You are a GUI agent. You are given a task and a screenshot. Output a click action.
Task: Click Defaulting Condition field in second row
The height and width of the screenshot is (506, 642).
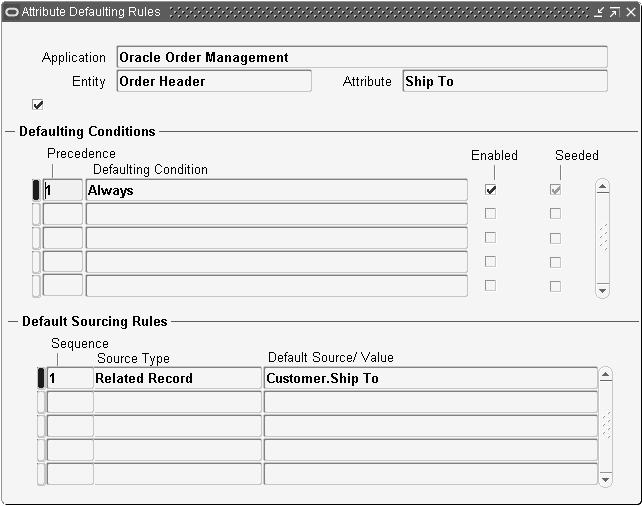[x=276, y=214]
